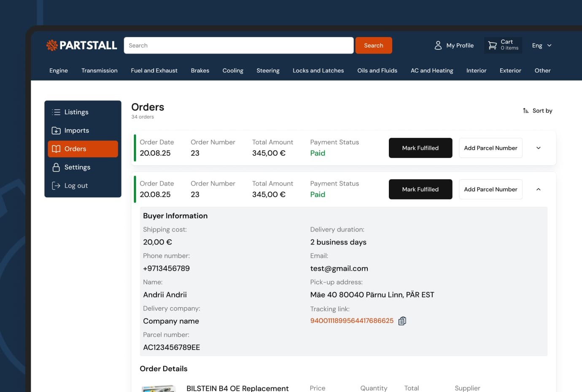The image size is (582, 392).
Task: Add parcel number to first order
Action: pyautogui.click(x=490, y=148)
